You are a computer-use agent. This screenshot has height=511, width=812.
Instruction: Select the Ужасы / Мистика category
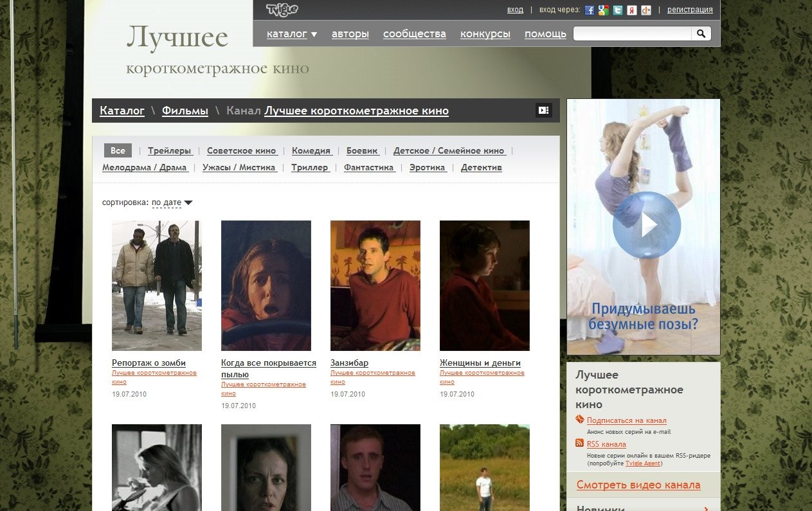[239, 167]
